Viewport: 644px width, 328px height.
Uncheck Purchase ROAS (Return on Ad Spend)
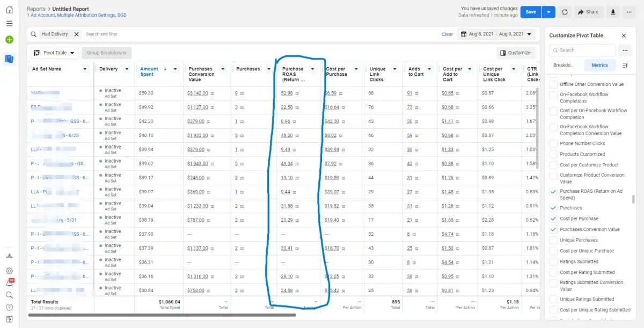click(553, 192)
